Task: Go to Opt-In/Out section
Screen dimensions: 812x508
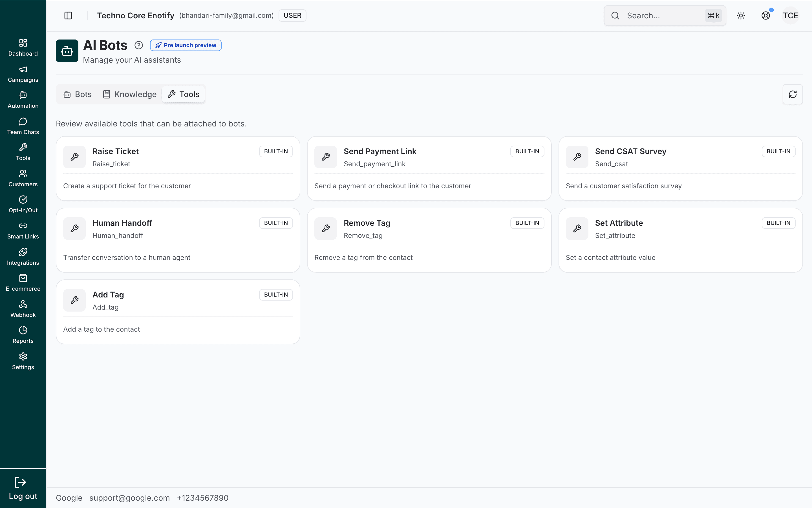Action: pyautogui.click(x=23, y=204)
